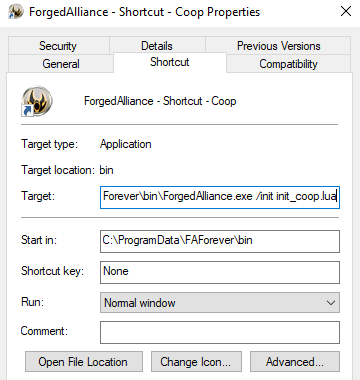Click the ForgedAlliance - Shortcut - Coop name text
Image resolution: width=360 pixels, height=380 pixels.
click(x=160, y=101)
